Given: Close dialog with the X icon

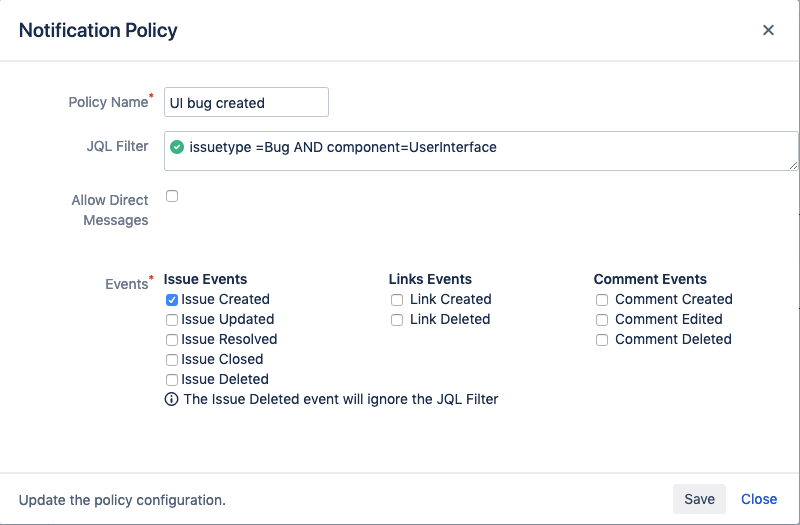Looking at the screenshot, I should 768,30.
